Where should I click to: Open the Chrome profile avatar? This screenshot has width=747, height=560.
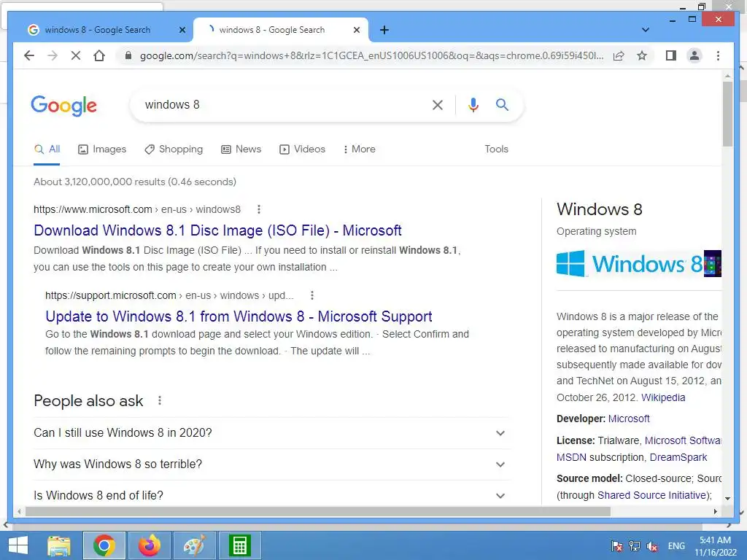coord(694,55)
